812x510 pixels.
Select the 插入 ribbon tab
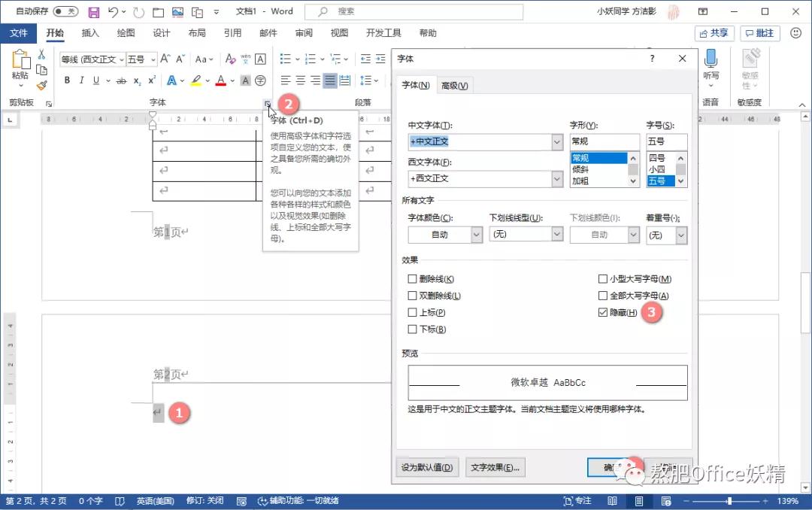89,33
